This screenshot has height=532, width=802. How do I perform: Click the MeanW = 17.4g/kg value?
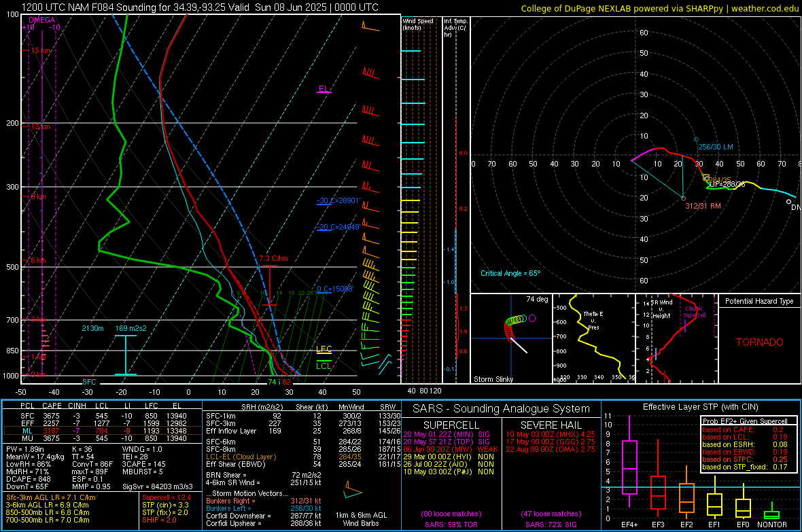coord(35,457)
